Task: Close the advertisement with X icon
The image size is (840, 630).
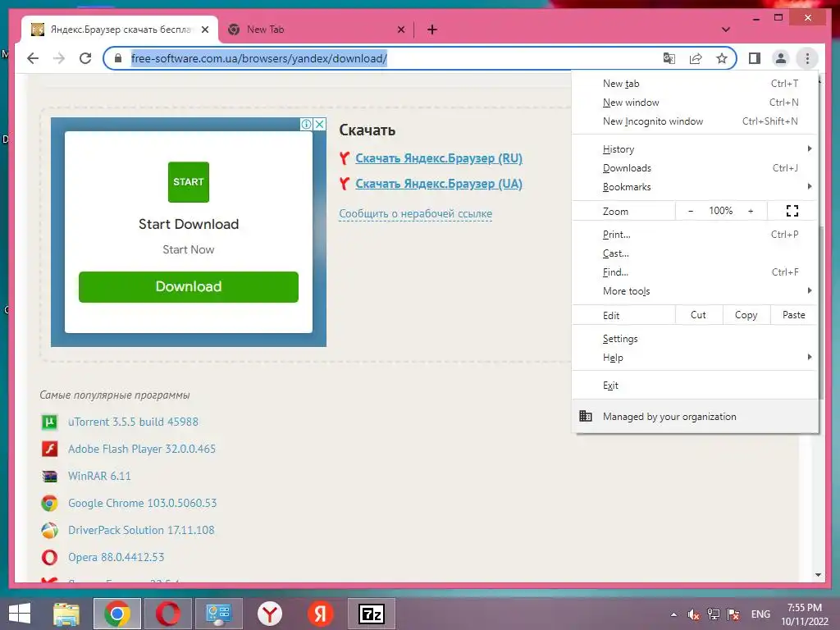Action: tap(319, 125)
